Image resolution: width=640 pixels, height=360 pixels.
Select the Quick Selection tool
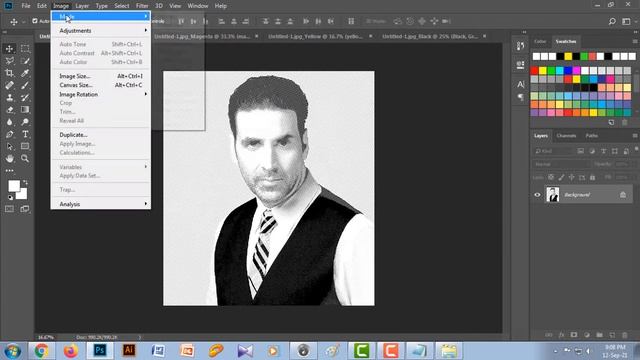25,61
